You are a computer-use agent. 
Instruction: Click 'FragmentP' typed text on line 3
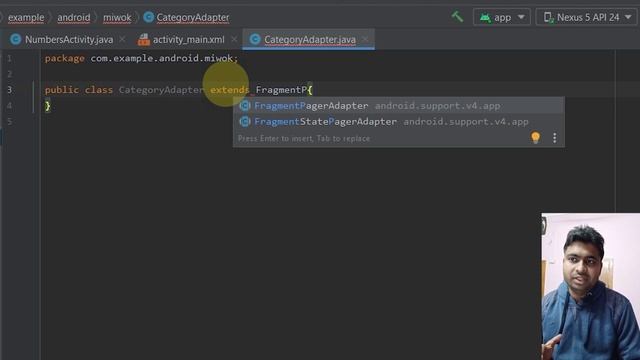point(281,90)
